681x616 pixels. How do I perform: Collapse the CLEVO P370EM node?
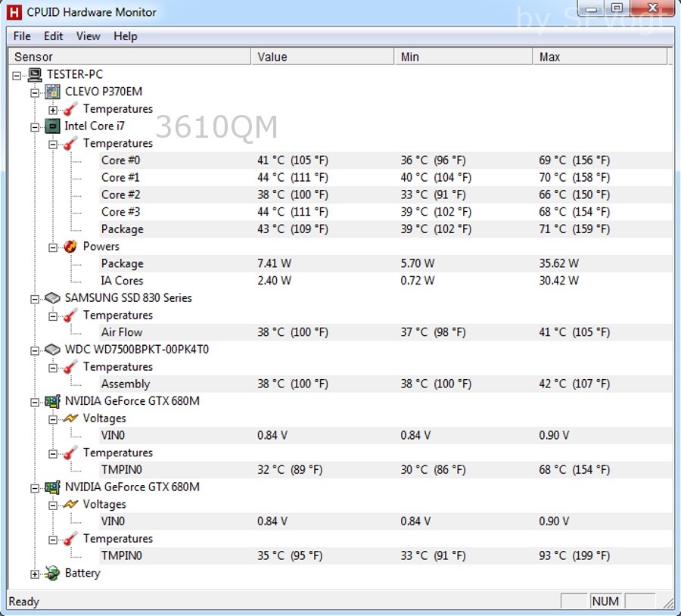(x=35, y=92)
